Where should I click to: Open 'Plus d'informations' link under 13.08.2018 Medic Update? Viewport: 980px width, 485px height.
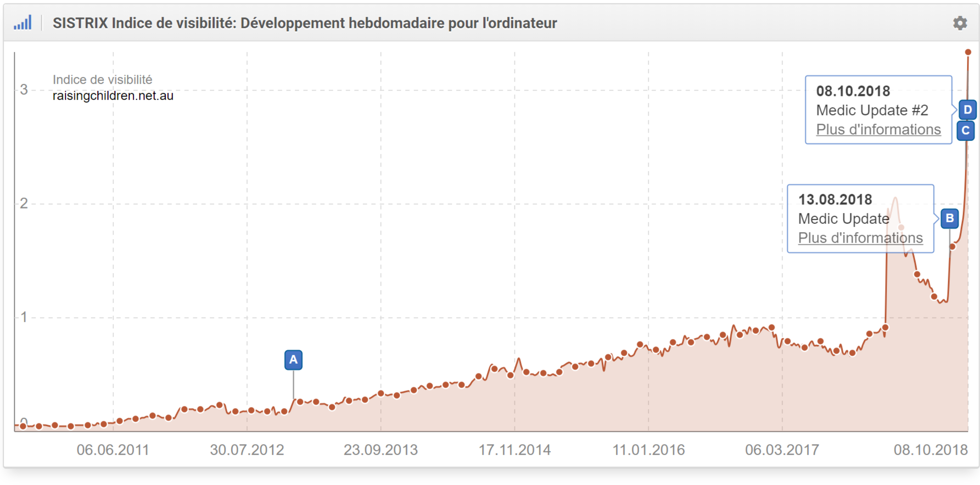860,238
